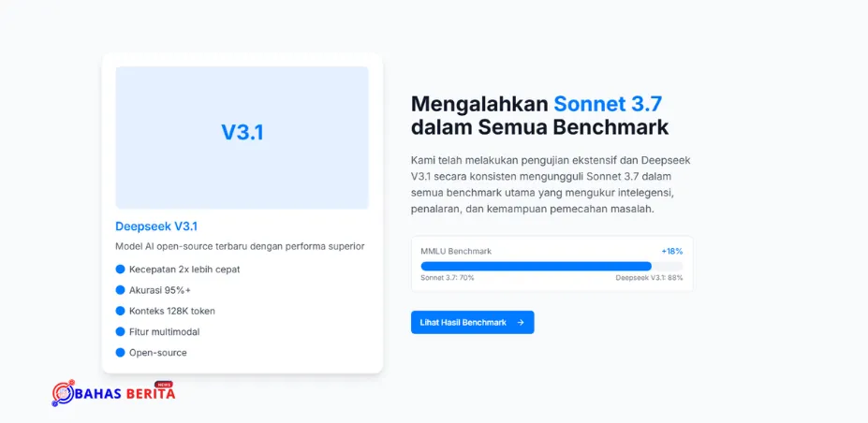
Task: Open the Deepseek V3.1 title link
Action: (x=156, y=226)
